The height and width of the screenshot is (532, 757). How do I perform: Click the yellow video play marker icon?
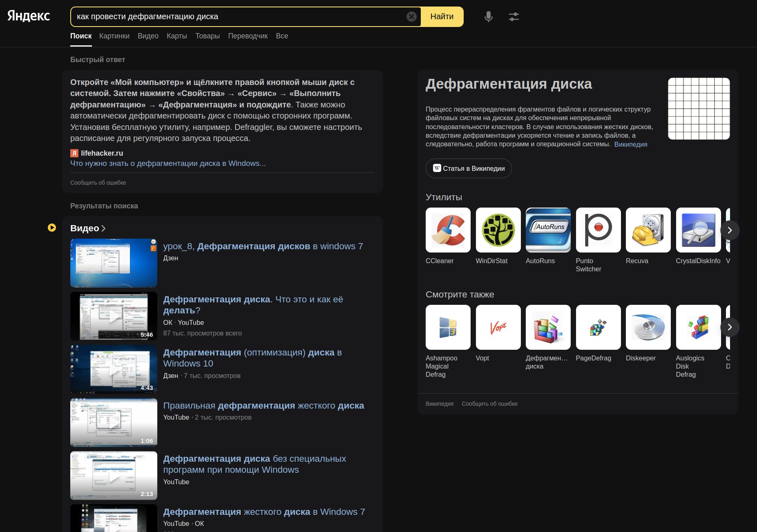[52, 228]
